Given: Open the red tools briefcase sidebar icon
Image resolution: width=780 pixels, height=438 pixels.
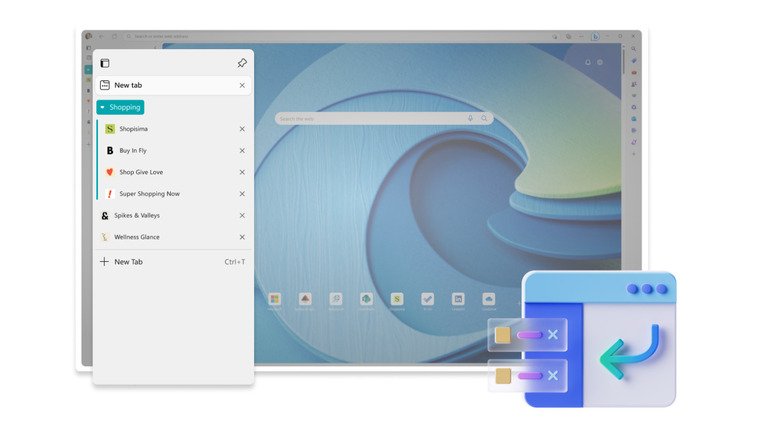Looking at the screenshot, I should click(x=634, y=72).
